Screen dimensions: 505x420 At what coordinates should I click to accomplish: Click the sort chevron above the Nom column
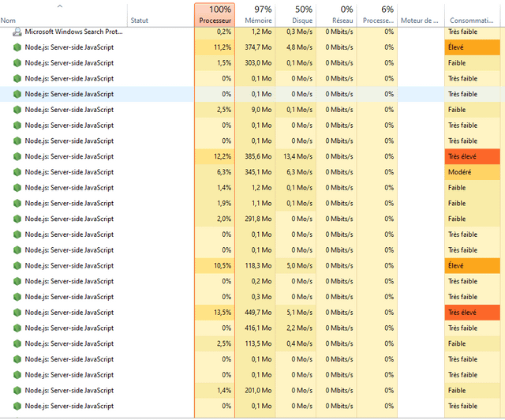61,6
